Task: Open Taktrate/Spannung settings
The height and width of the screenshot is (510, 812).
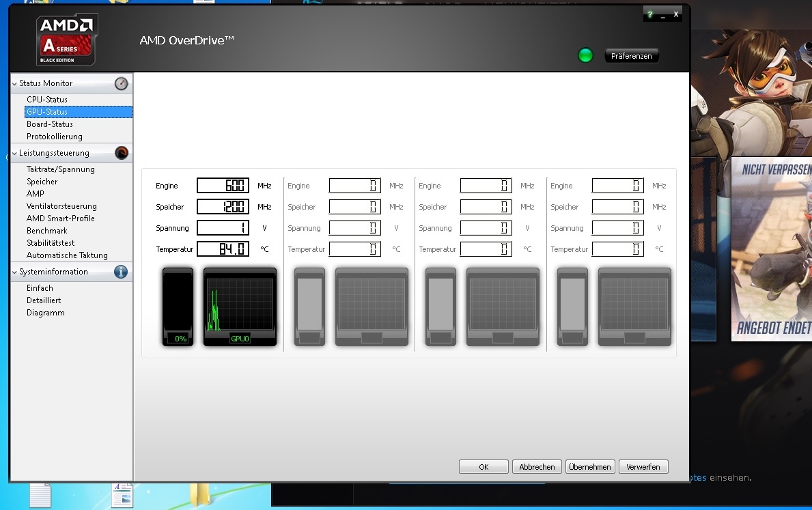Action: click(x=61, y=169)
